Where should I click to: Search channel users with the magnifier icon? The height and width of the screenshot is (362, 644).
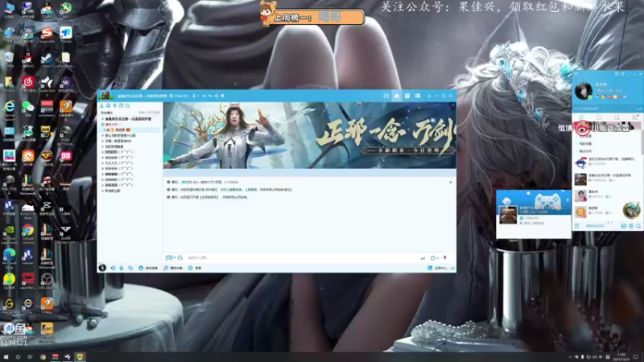(128, 106)
